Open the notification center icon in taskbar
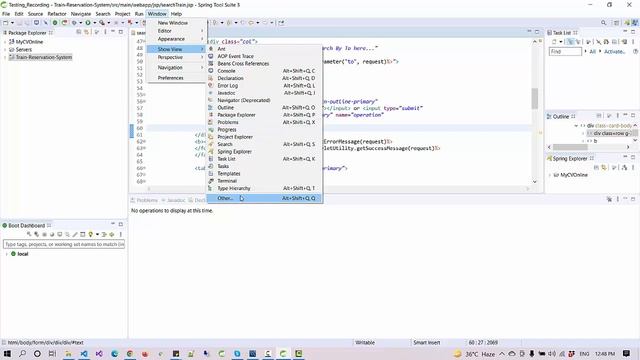 point(627,353)
